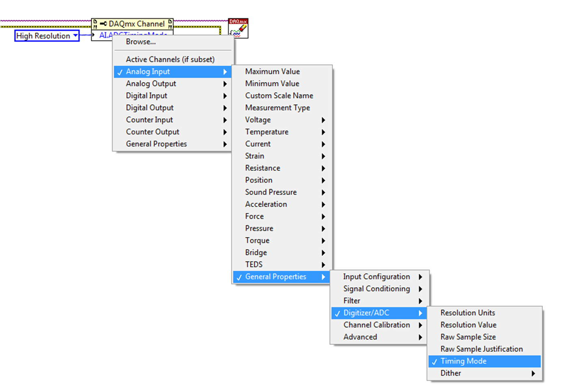Open the Counter Output submenu
564x392 pixels.
point(173,132)
